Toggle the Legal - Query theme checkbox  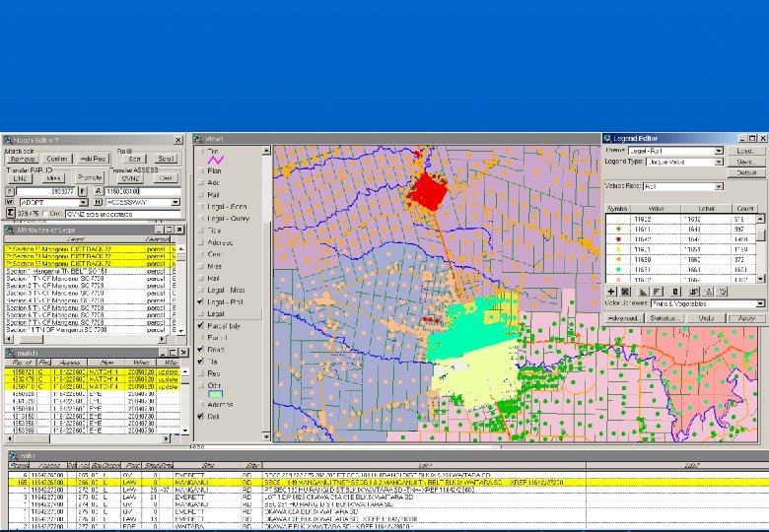pos(201,218)
